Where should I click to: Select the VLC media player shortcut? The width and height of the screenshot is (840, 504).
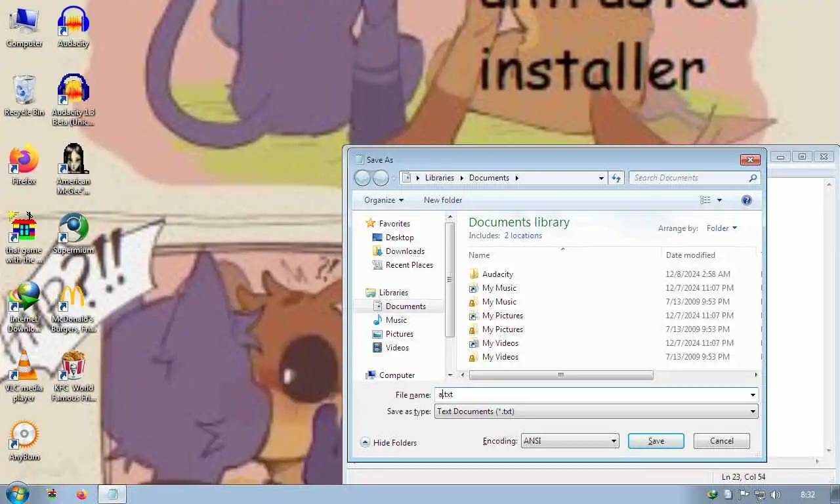(x=24, y=375)
